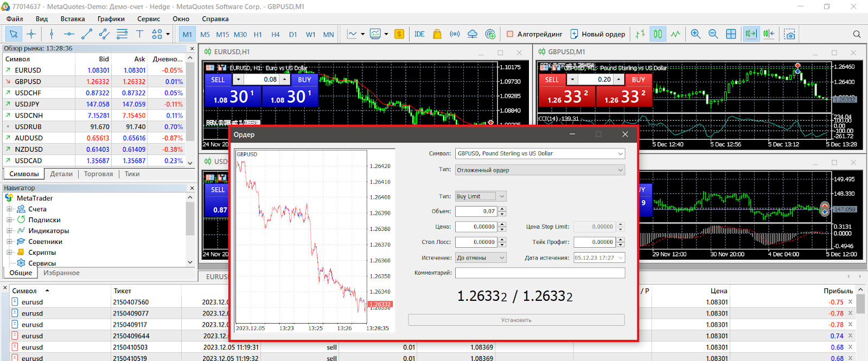This screenshot has height=361, width=868.
Task: Switch timeframe to H1
Action: click(x=258, y=35)
